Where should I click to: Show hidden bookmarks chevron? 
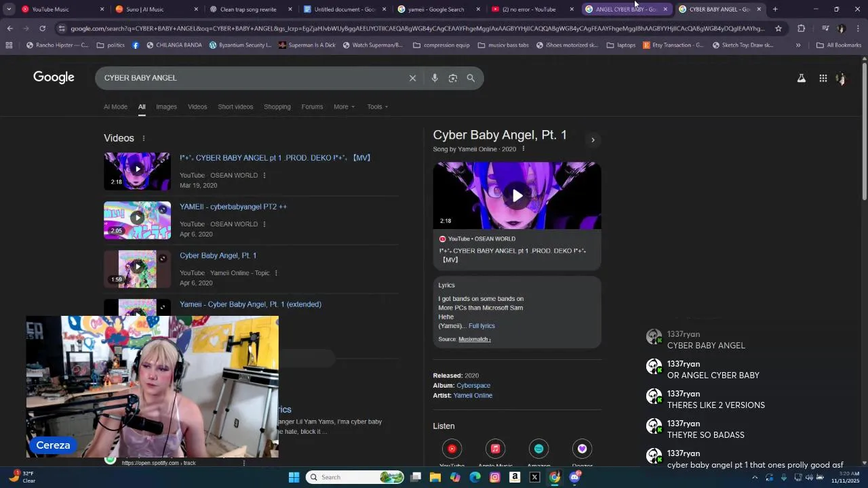click(x=798, y=45)
